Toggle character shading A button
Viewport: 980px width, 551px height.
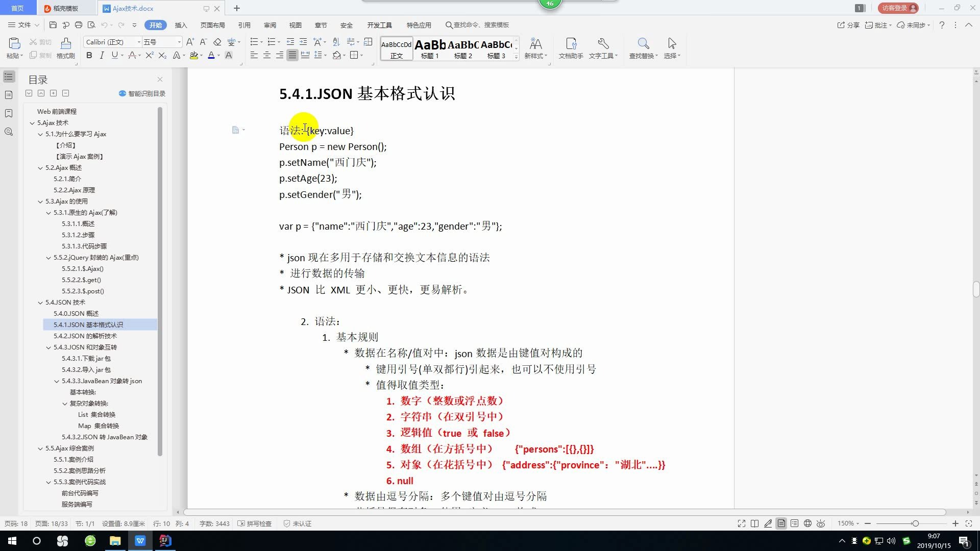click(229, 55)
